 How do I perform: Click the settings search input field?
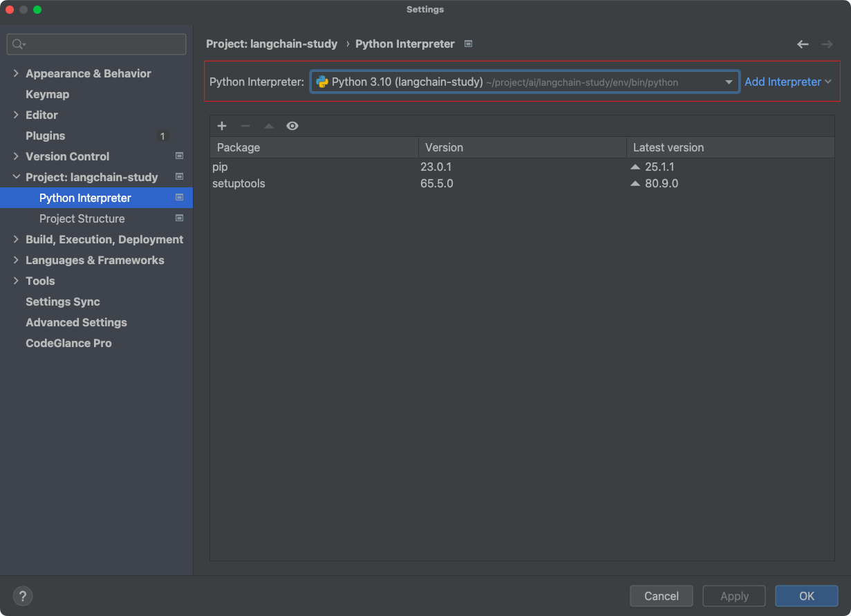point(95,44)
